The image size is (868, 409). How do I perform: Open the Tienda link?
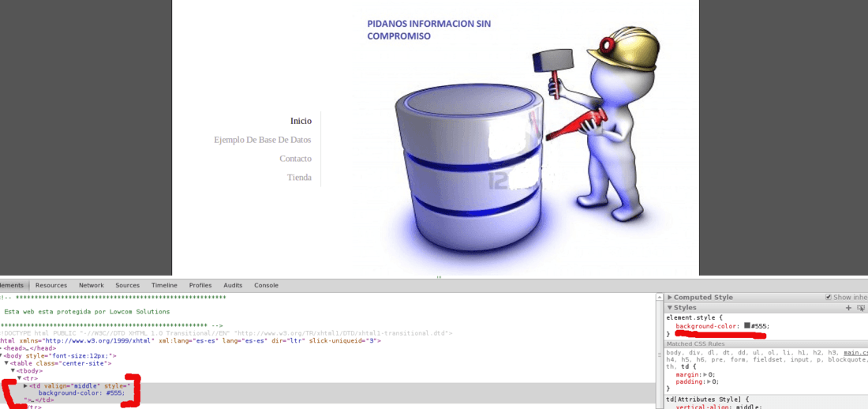pos(299,178)
